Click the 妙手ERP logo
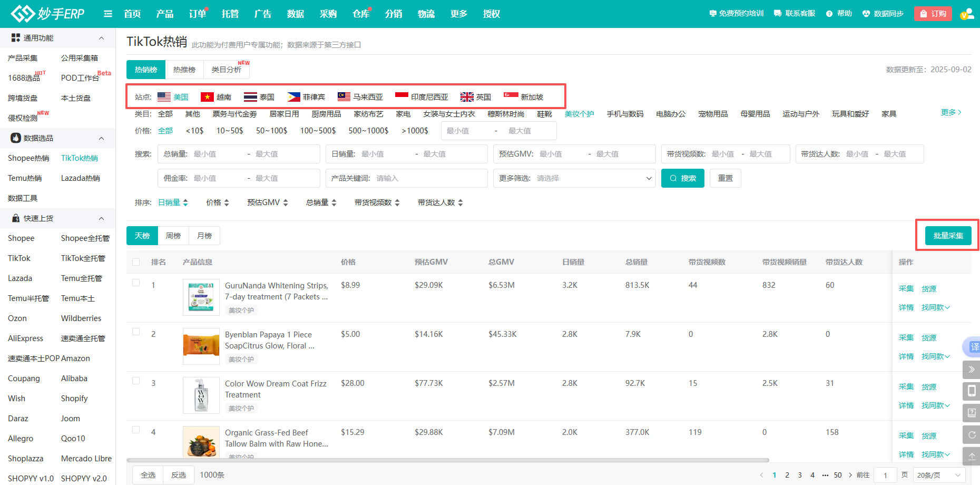The height and width of the screenshot is (485, 980). pos(47,14)
